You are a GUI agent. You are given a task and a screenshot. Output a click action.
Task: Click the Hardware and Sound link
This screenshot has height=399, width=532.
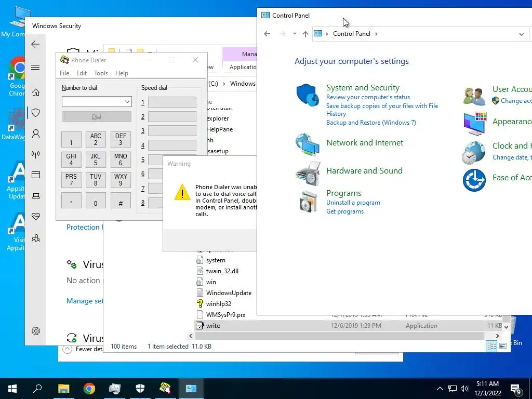364,170
